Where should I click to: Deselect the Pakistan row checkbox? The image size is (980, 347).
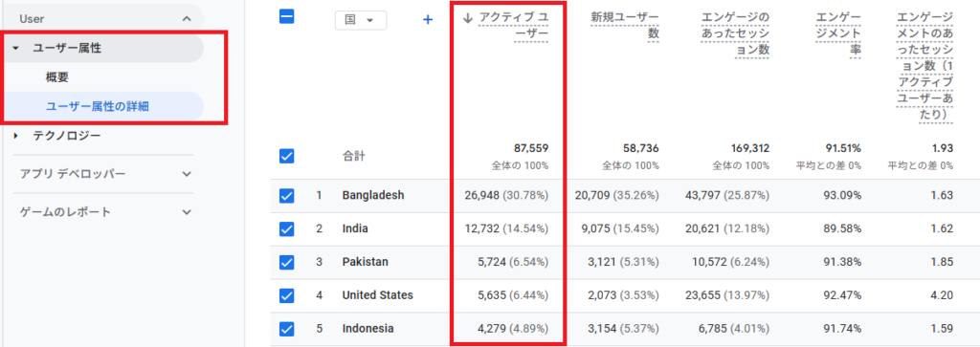click(x=287, y=262)
